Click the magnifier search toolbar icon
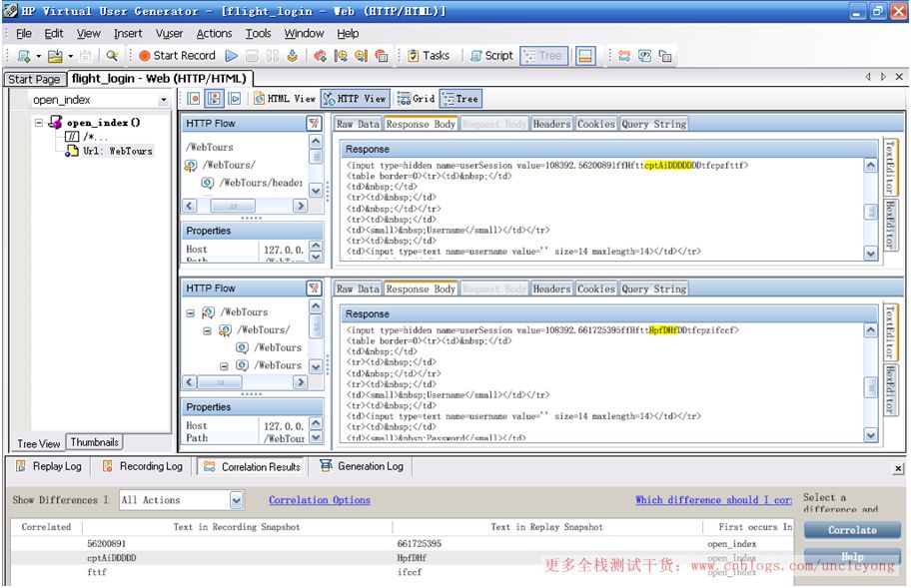The image size is (911, 588). tap(112, 56)
